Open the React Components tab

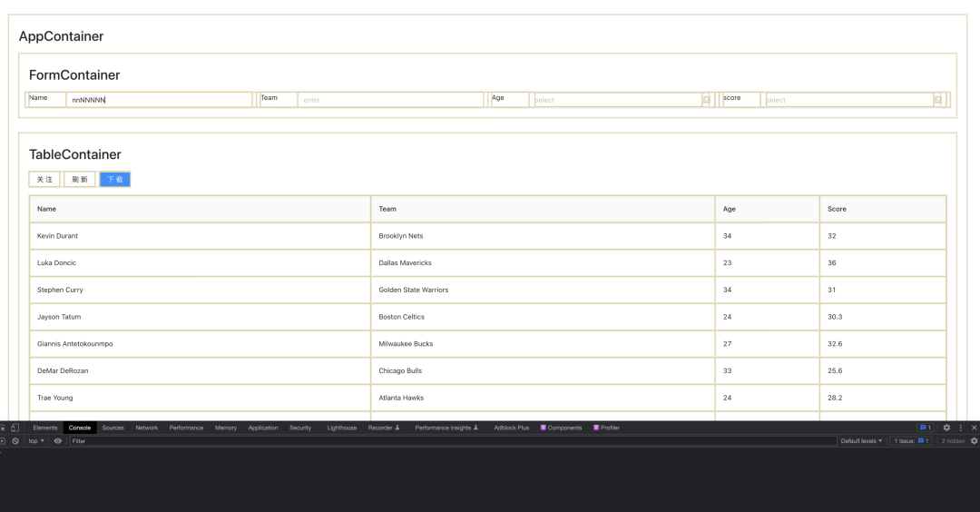coord(562,428)
